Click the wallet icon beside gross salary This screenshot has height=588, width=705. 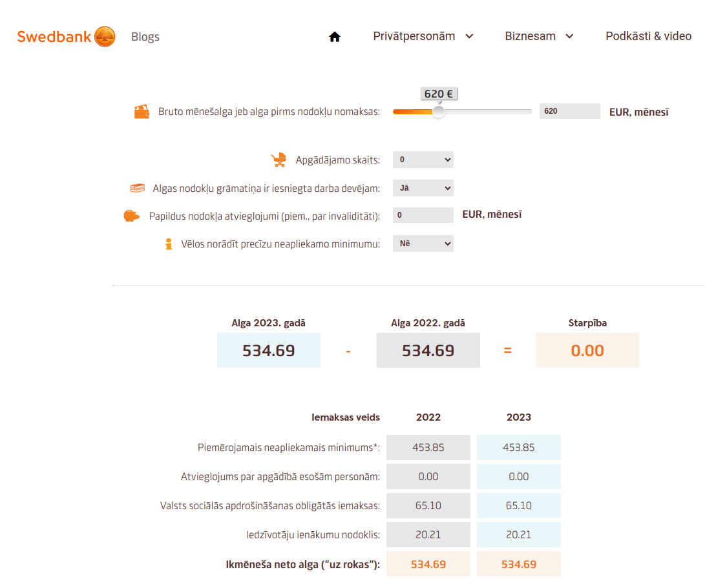pyautogui.click(x=142, y=112)
